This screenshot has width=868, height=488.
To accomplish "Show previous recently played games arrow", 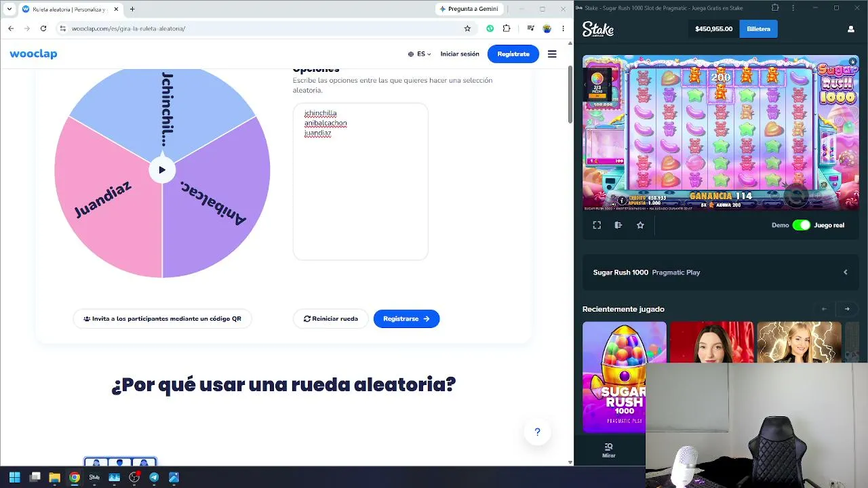I will 825,309.
